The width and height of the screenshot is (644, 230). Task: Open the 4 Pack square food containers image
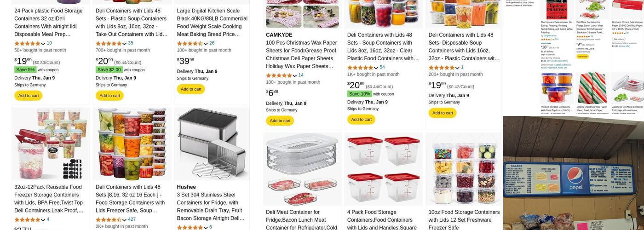coord(384,169)
